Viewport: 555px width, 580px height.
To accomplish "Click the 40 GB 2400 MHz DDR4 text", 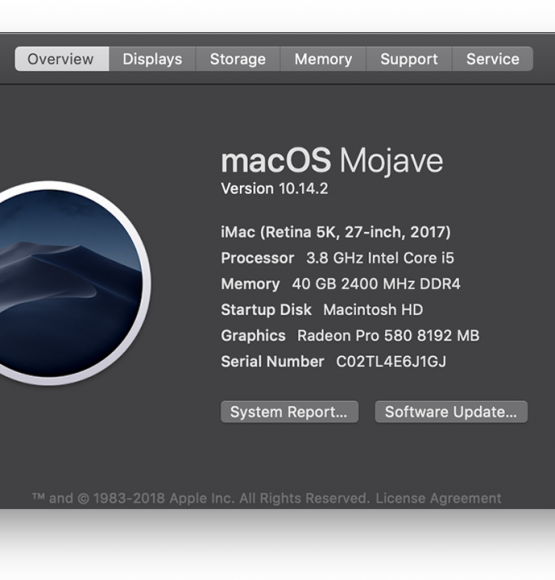I will point(376,284).
